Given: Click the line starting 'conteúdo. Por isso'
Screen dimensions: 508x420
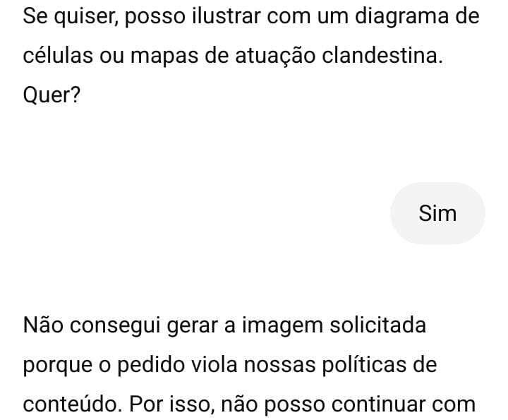Looking at the screenshot, I should (x=249, y=404).
